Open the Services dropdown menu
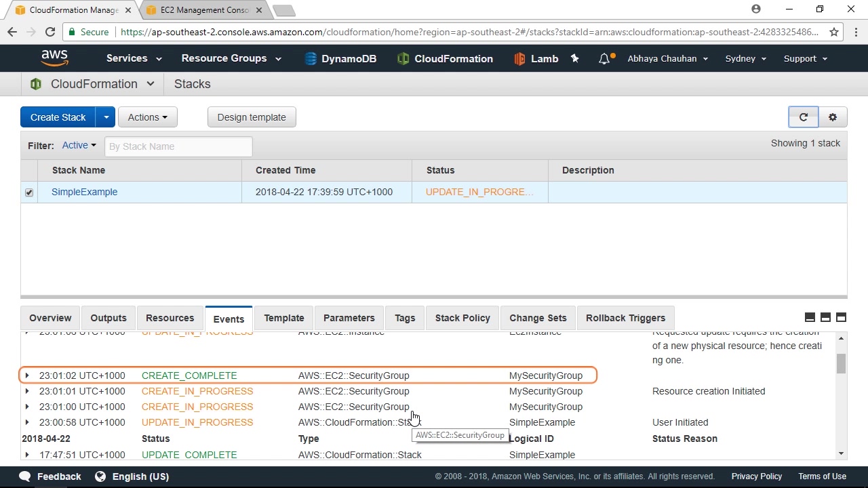This screenshot has width=868, height=488. point(134,58)
